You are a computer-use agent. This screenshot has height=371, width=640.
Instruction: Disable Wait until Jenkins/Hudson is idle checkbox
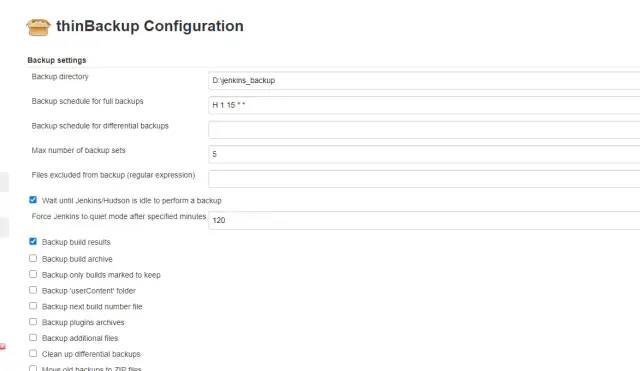point(33,200)
